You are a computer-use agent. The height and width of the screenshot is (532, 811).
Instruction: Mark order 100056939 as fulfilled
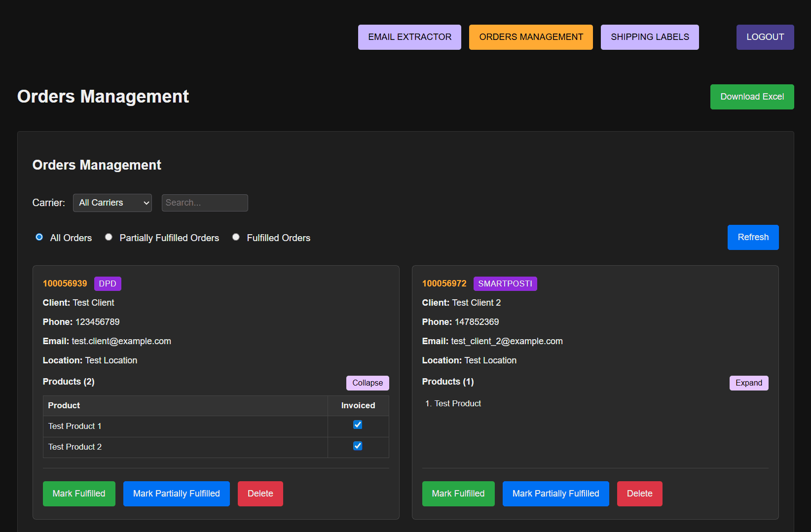pos(78,494)
